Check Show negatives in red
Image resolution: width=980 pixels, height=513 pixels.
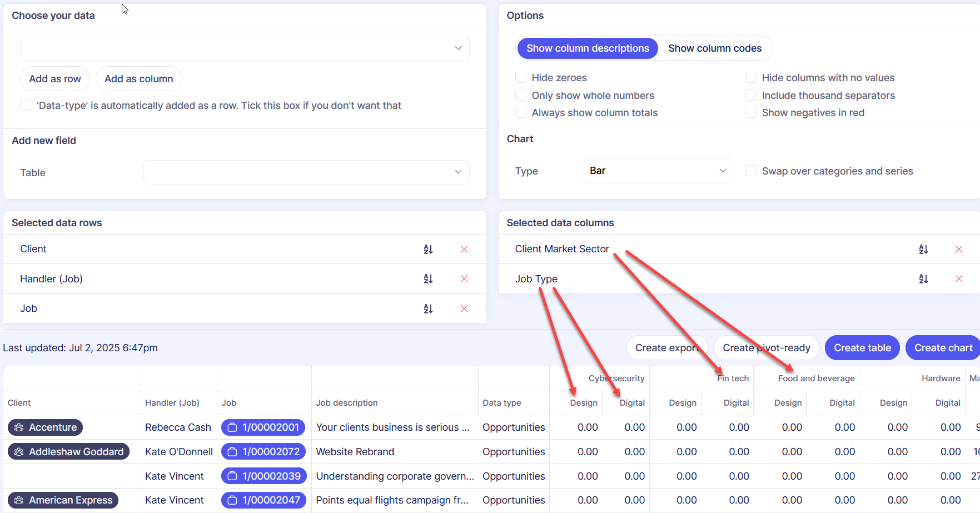coord(751,113)
